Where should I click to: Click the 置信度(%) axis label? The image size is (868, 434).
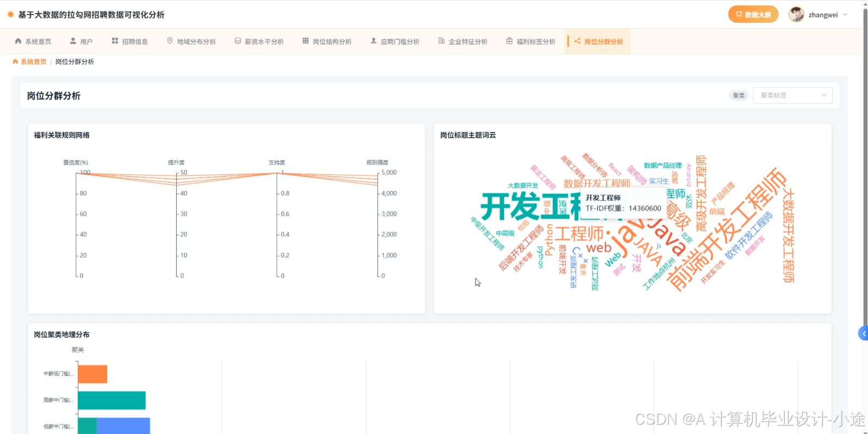pyautogui.click(x=76, y=163)
